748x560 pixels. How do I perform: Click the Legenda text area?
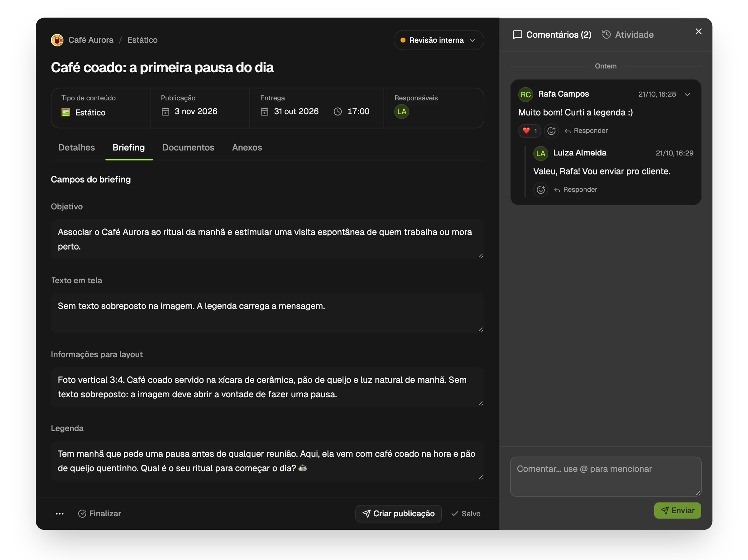pos(267,461)
